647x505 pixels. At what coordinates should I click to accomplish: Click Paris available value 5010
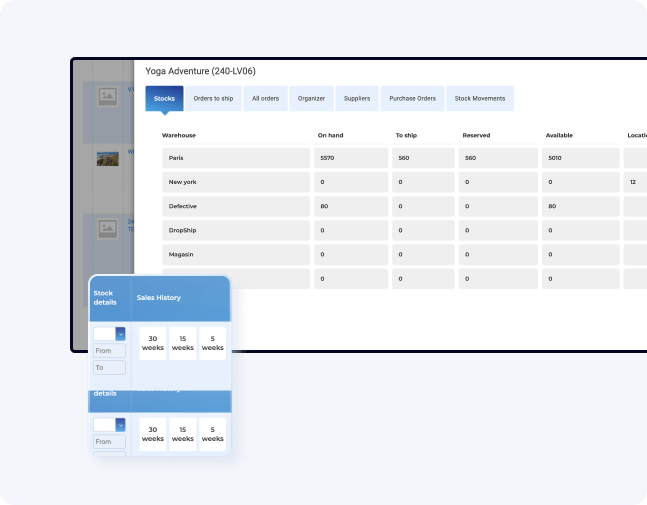coord(581,158)
